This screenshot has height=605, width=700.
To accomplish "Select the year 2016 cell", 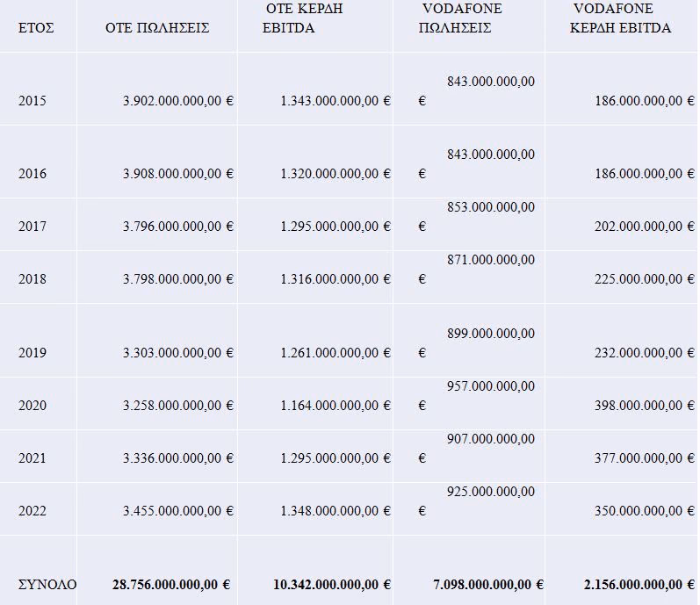I will pyautogui.click(x=32, y=174).
